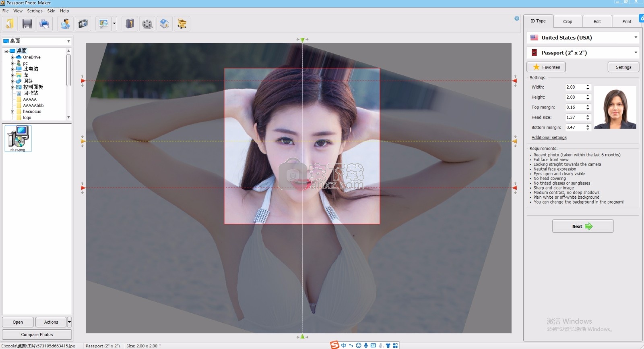Click the sample passport photo preview
This screenshot has height=349, width=644.
pyautogui.click(x=615, y=108)
